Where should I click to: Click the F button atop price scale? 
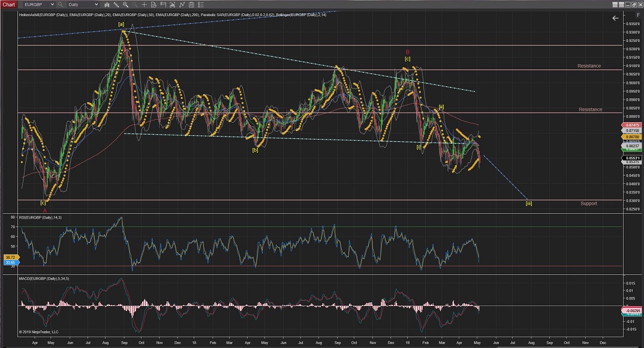(x=638, y=15)
